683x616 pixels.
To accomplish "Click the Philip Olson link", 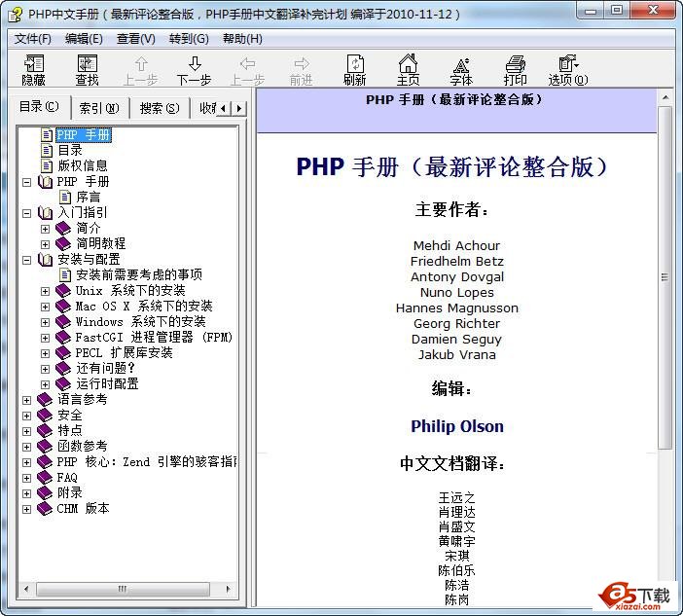I will (x=457, y=426).
